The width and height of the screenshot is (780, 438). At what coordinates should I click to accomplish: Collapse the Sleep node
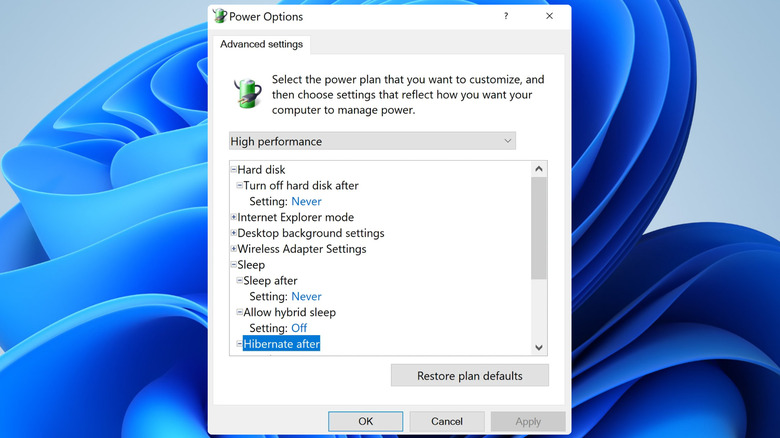pyautogui.click(x=233, y=264)
